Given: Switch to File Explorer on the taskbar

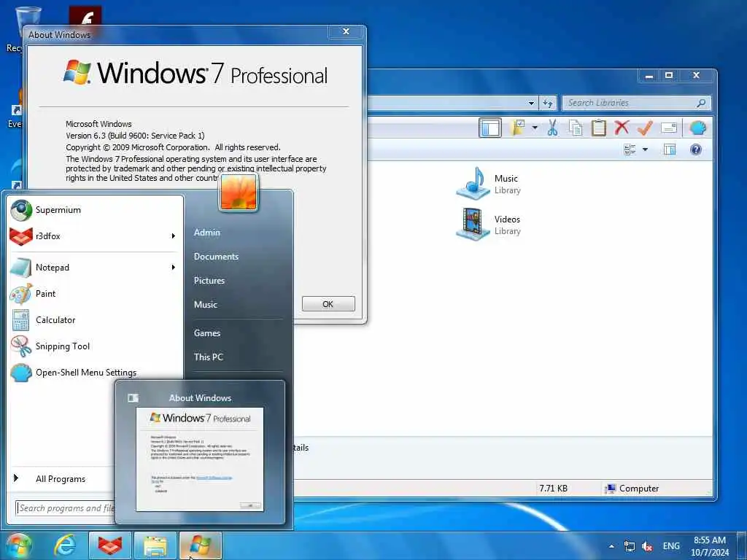Looking at the screenshot, I should (155, 545).
